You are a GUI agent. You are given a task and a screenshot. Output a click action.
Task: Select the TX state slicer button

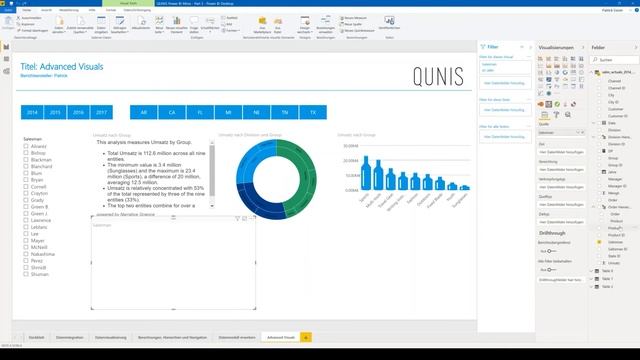(313, 112)
